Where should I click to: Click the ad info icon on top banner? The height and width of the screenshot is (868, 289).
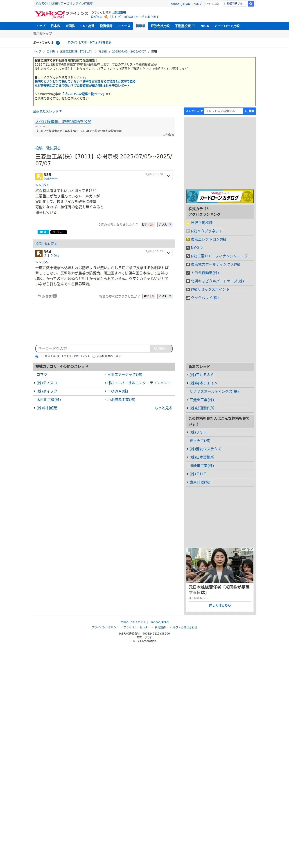(x=169, y=135)
